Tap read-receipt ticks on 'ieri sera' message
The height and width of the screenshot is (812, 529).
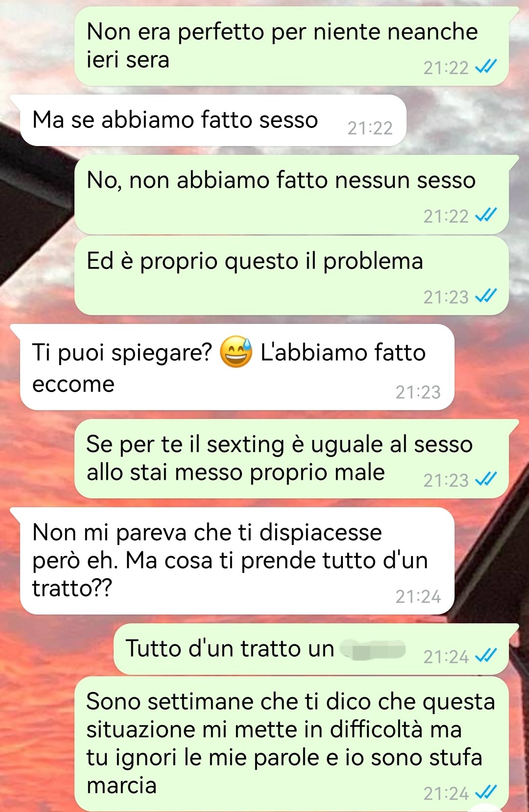(486, 67)
